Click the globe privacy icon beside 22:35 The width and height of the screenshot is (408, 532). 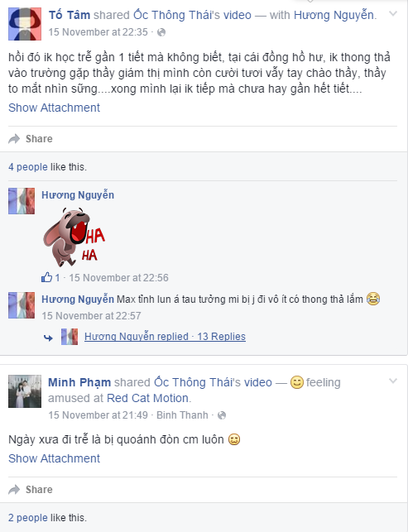point(161,32)
